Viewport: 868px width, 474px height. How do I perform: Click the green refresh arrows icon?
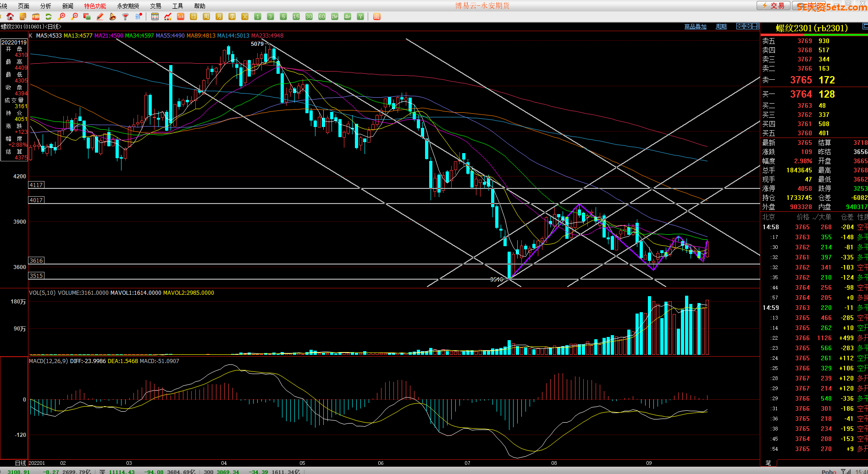49,17
